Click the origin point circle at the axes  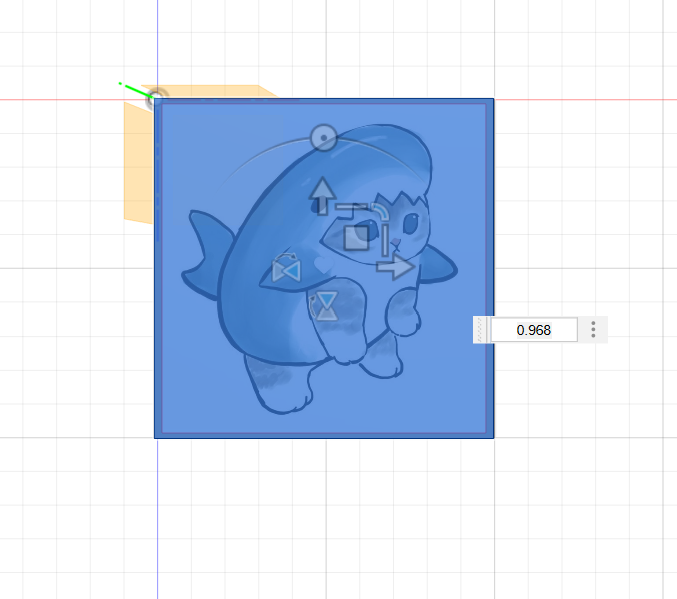point(157,98)
